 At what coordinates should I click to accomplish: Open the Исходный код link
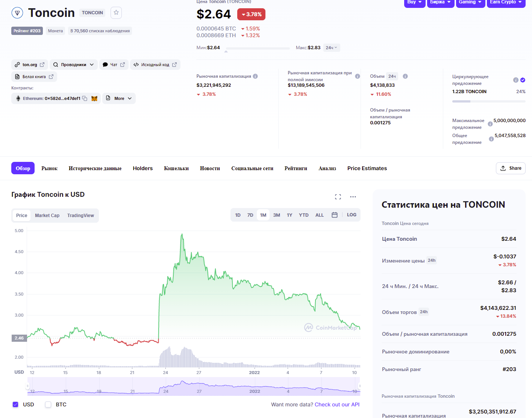click(155, 65)
